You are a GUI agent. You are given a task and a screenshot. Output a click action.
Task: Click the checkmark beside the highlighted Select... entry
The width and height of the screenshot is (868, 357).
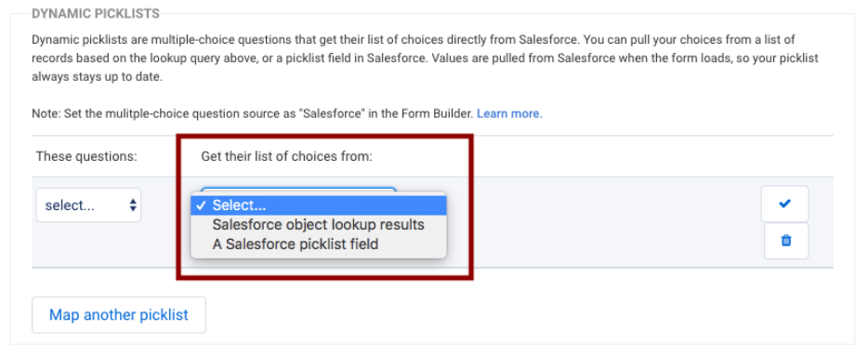point(202,205)
